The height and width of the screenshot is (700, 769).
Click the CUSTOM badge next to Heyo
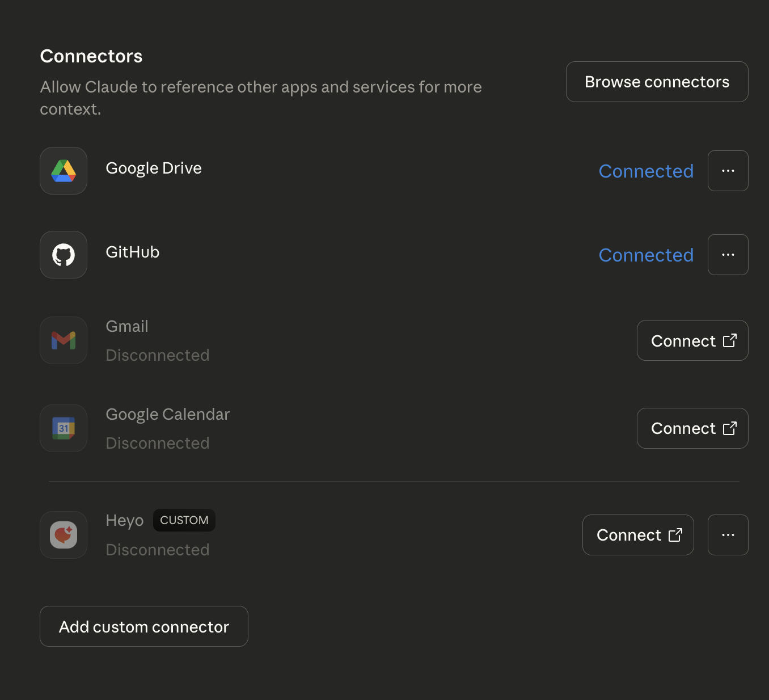(x=184, y=520)
